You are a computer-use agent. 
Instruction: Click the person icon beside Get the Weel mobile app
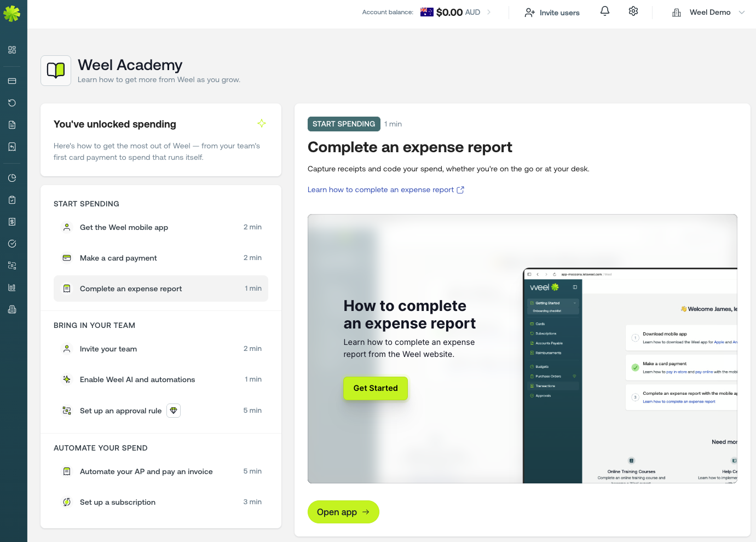(67, 227)
